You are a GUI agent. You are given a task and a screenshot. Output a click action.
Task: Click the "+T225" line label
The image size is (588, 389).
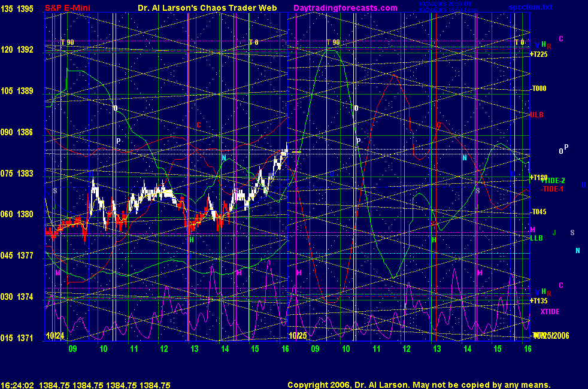pyautogui.click(x=538, y=54)
